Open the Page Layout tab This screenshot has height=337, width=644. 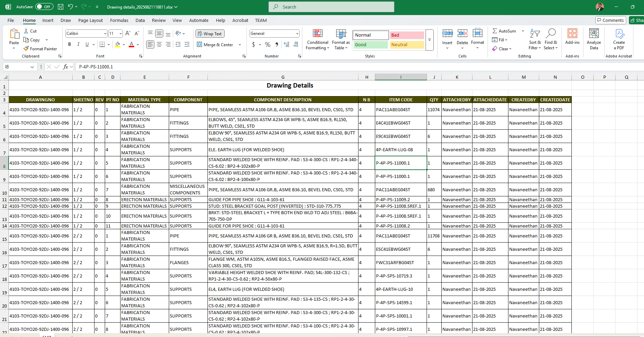(x=90, y=21)
